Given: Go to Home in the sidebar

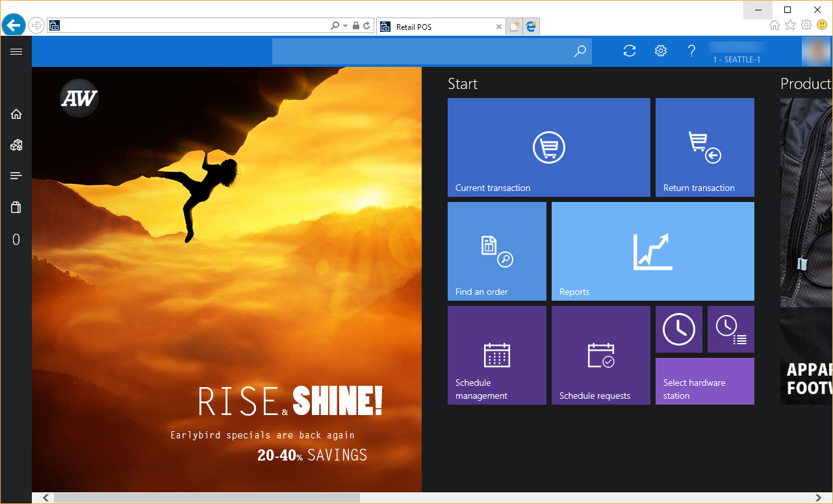Looking at the screenshot, I should (16, 114).
